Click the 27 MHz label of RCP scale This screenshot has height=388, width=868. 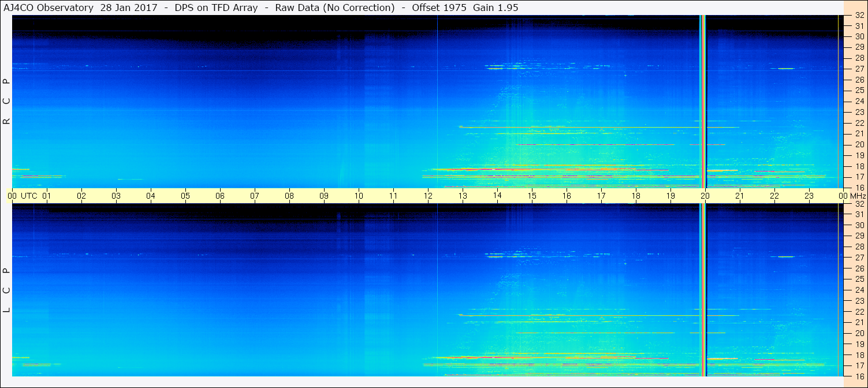(x=859, y=69)
